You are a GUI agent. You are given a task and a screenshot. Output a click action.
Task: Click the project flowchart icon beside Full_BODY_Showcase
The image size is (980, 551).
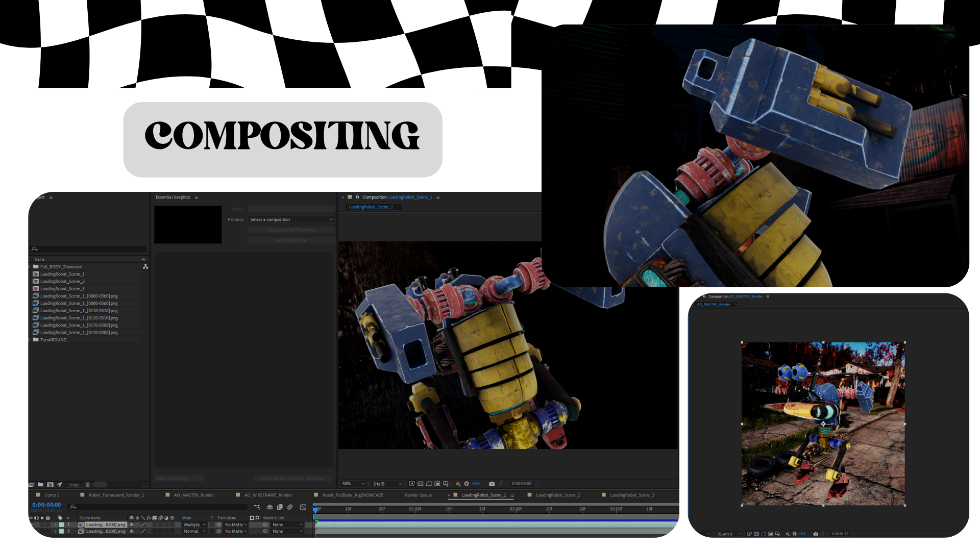point(145,266)
